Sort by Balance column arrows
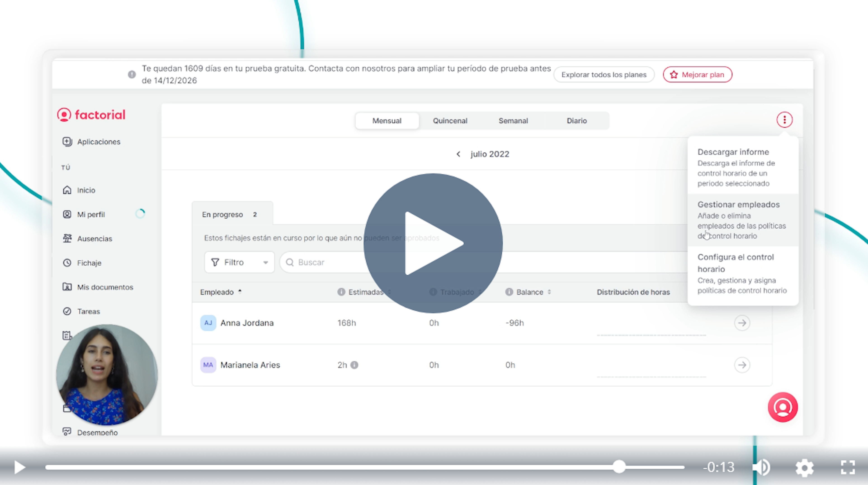This screenshot has width=868, height=485. [x=549, y=292]
